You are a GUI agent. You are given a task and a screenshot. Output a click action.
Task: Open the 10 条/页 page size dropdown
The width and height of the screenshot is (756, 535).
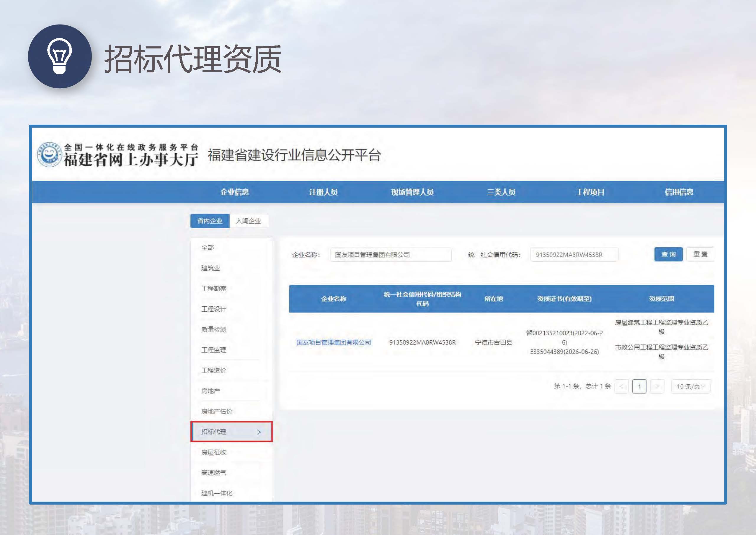pyautogui.click(x=691, y=386)
